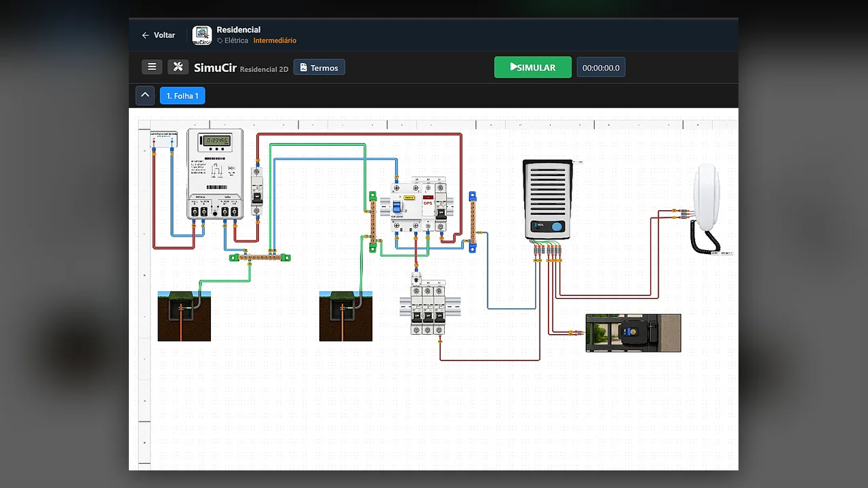Image resolution: width=868 pixels, height=488 pixels.
Task: Start the simulation with SIMULAR
Action: (533, 67)
